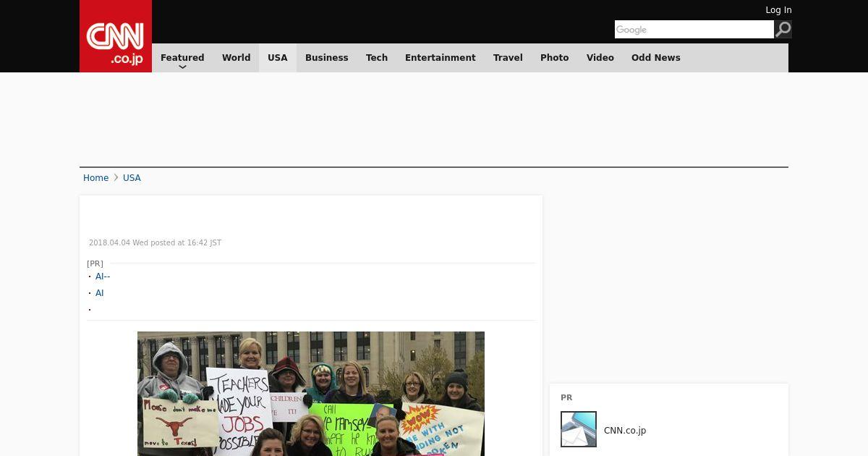
Task: Click the PR heading in sidebar
Action: (x=566, y=397)
